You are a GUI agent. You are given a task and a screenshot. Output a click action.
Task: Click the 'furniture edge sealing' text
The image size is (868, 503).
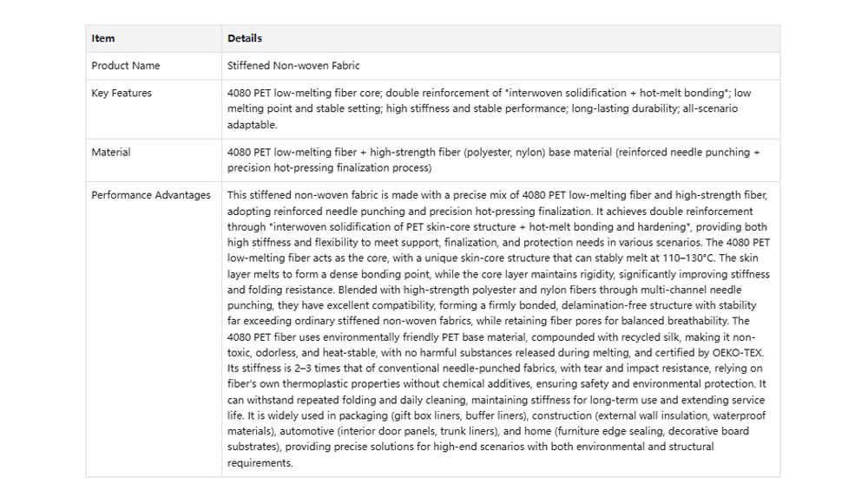611,431
